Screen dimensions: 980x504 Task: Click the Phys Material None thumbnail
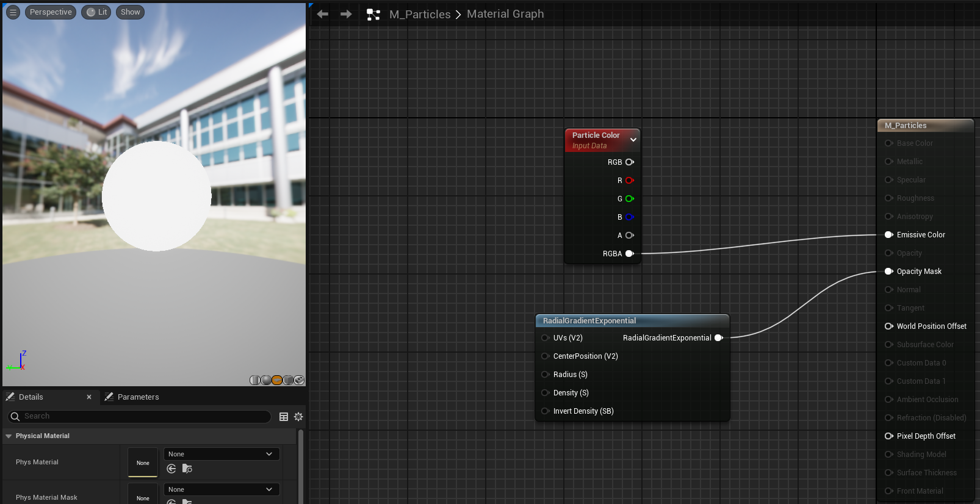pyautogui.click(x=143, y=463)
